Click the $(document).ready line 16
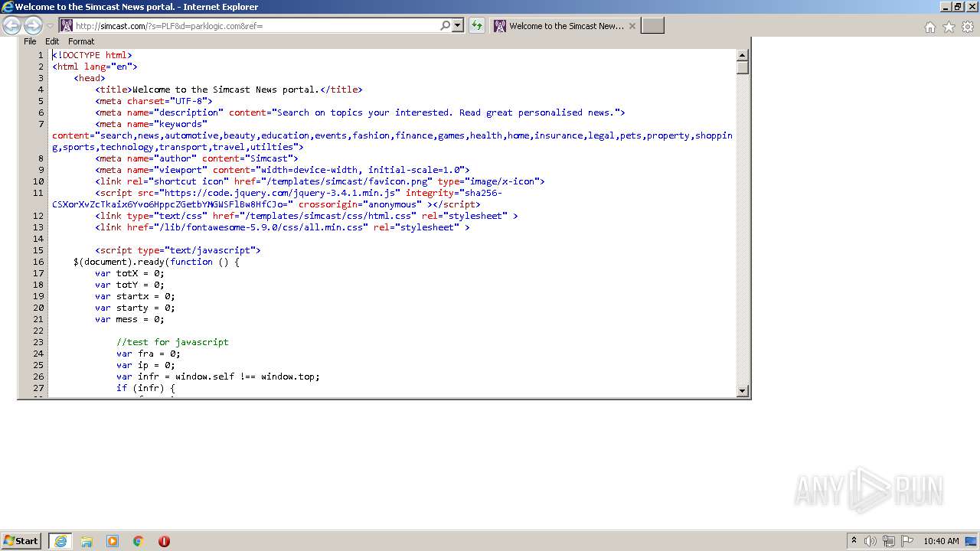Screen dimensions: 980x551 point(156,262)
